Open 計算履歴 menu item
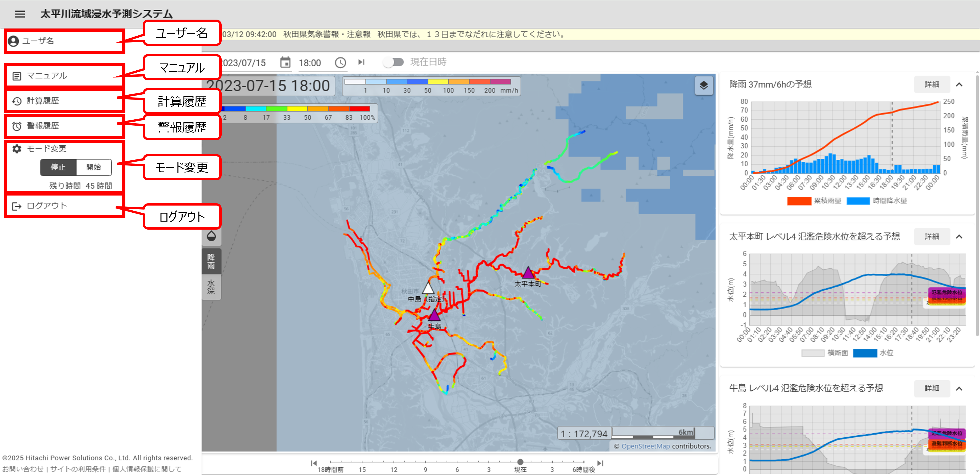 point(43,101)
